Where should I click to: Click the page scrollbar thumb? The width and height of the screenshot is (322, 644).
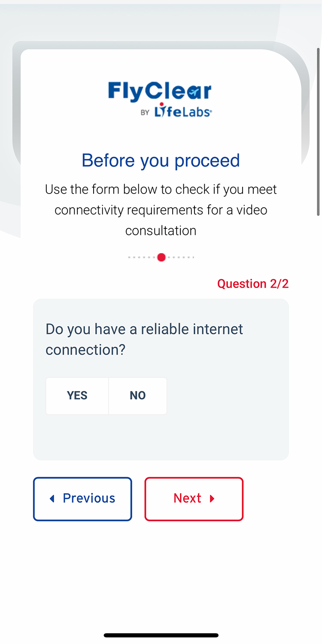coord(318,131)
